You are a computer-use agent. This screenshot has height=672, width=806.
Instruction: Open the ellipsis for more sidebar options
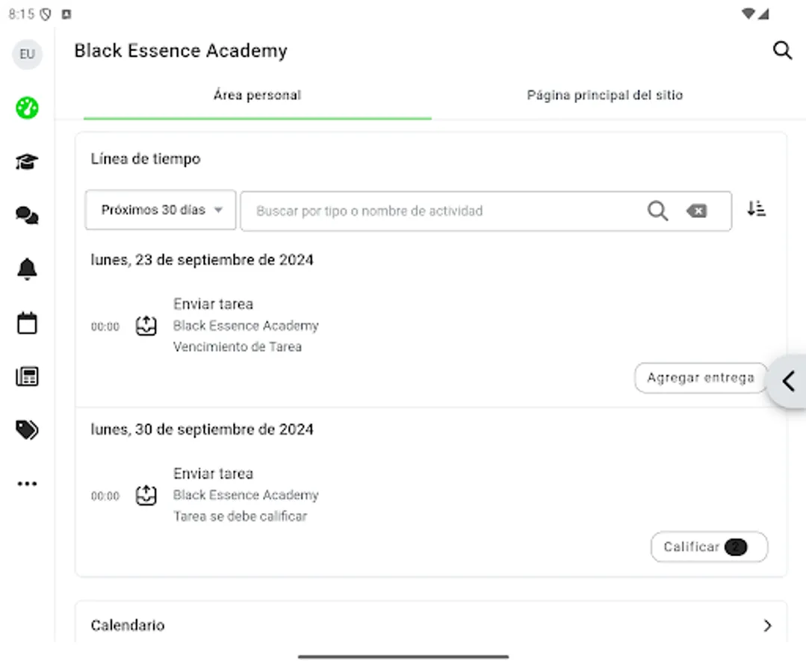click(27, 483)
